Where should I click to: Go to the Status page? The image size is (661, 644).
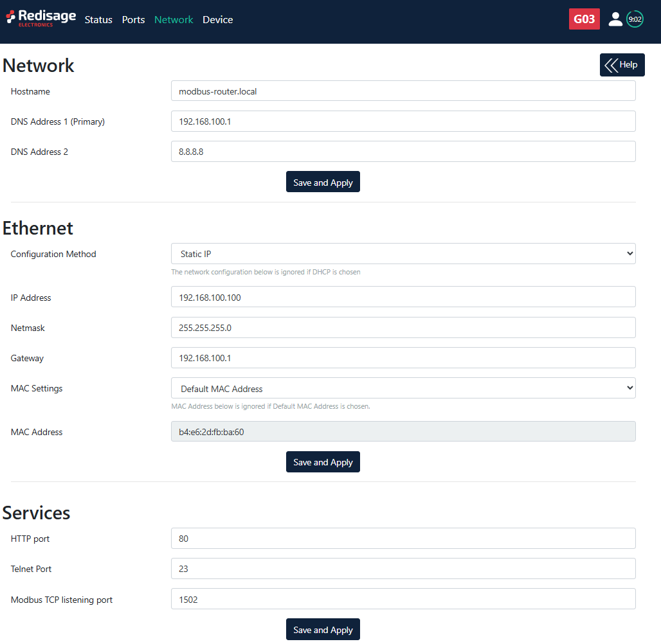click(x=98, y=19)
